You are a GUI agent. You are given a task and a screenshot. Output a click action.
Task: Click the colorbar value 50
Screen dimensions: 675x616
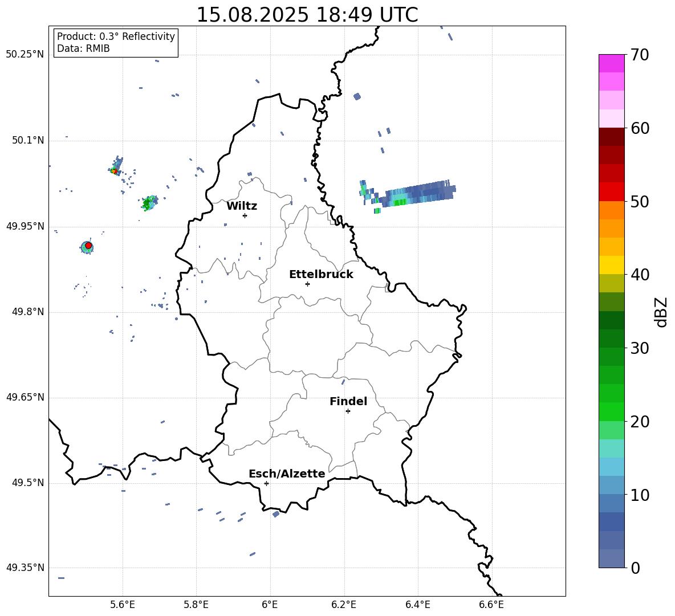640,202
